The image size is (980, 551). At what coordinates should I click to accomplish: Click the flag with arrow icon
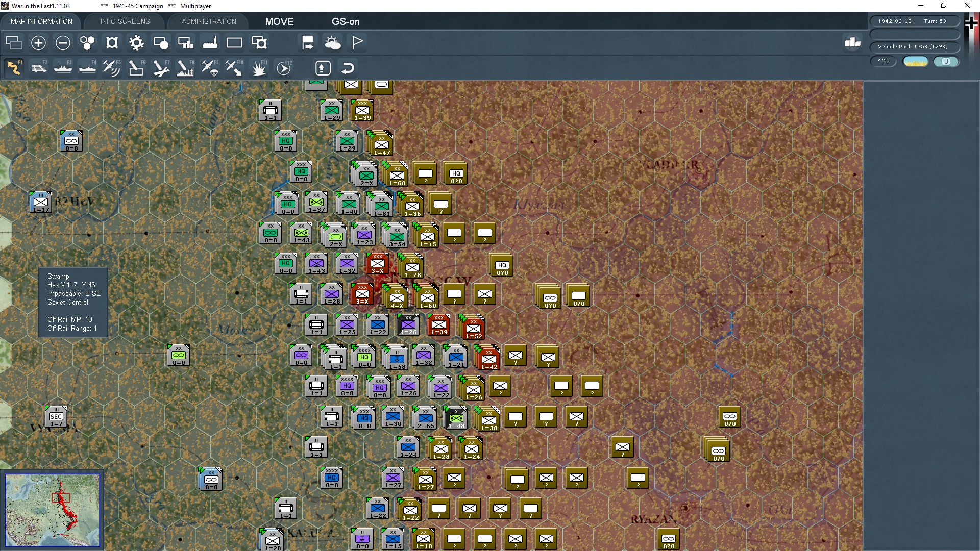click(x=308, y=42)
